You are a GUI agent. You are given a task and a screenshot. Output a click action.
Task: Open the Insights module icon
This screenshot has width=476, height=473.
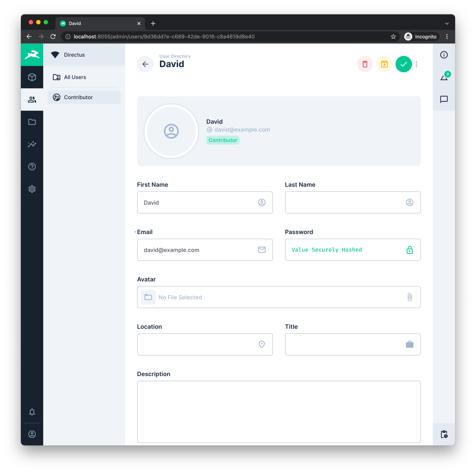[x=32, y=144]
